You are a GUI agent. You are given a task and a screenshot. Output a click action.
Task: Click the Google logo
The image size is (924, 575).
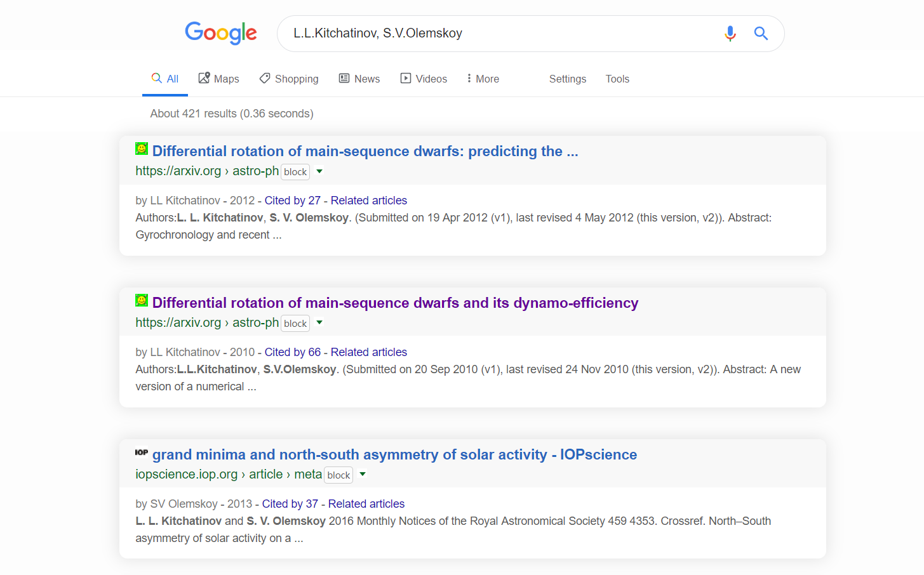pos(220,33)
